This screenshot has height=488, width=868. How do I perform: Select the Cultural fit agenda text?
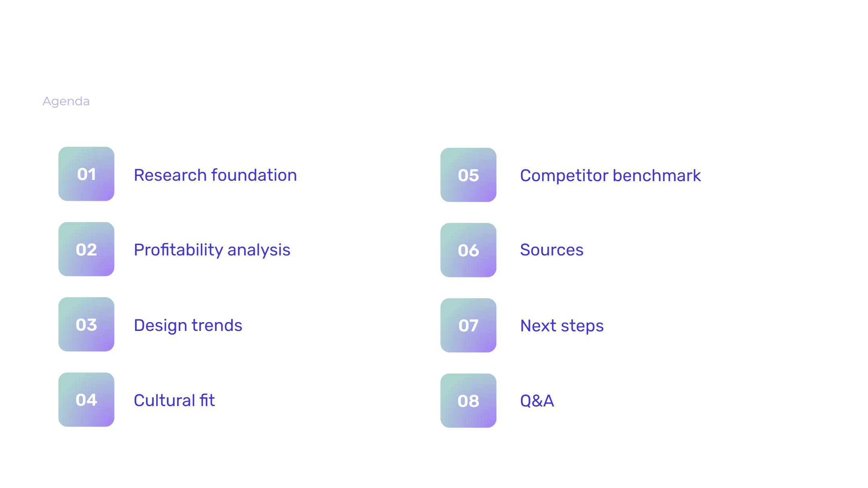[174, 400]
